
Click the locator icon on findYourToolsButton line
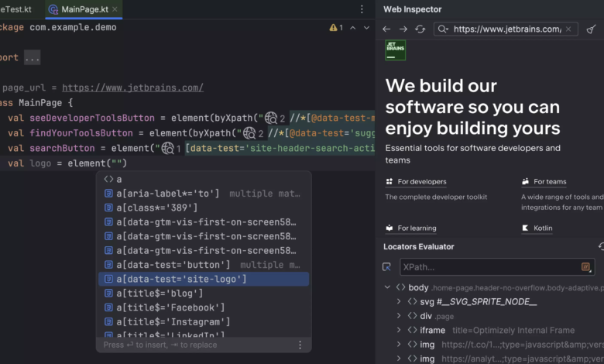click(249, 133)
